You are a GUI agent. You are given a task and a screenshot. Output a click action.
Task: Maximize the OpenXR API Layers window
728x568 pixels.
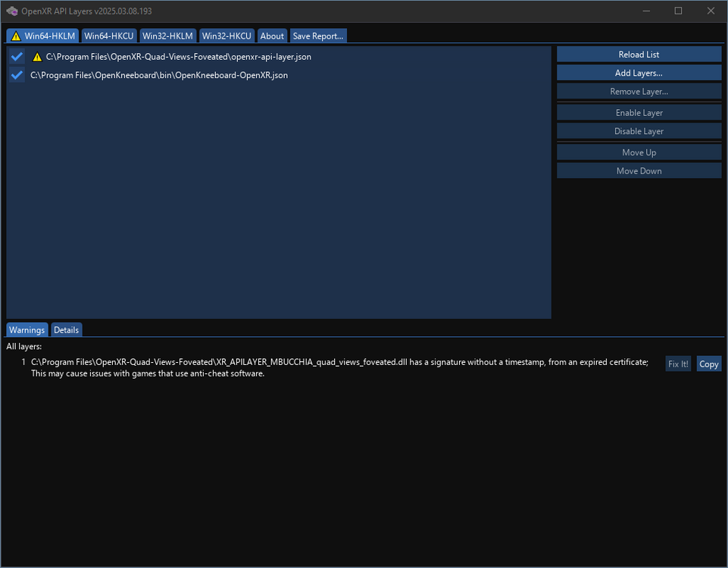[x=678, y=11]
